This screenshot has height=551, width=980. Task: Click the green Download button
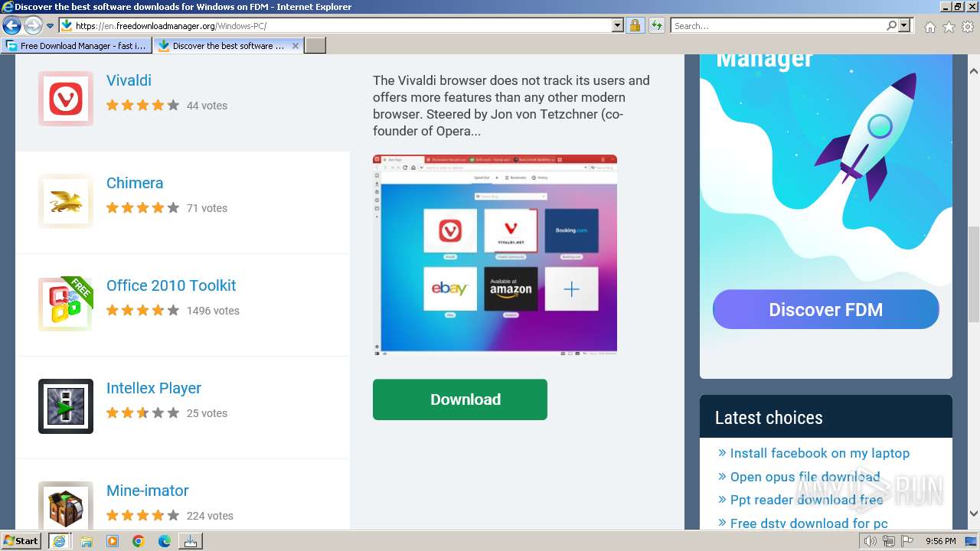(x=460, y=399)
